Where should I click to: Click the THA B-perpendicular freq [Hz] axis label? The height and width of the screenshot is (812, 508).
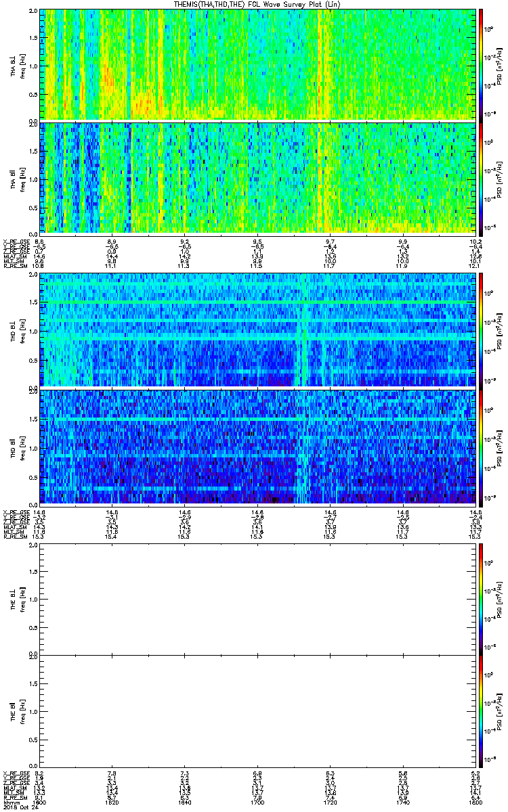[22, 65]
